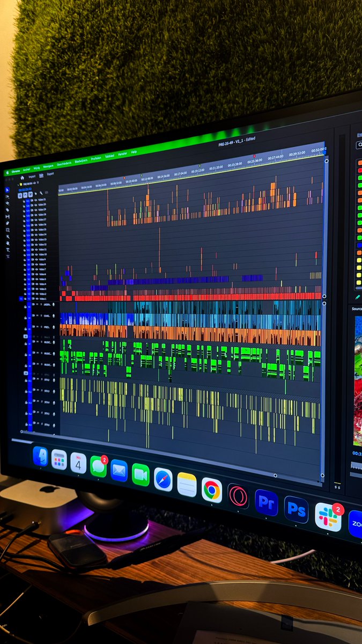Open Messages with 2 unread badge
362x644 pixels.
(x=99, y=466)
